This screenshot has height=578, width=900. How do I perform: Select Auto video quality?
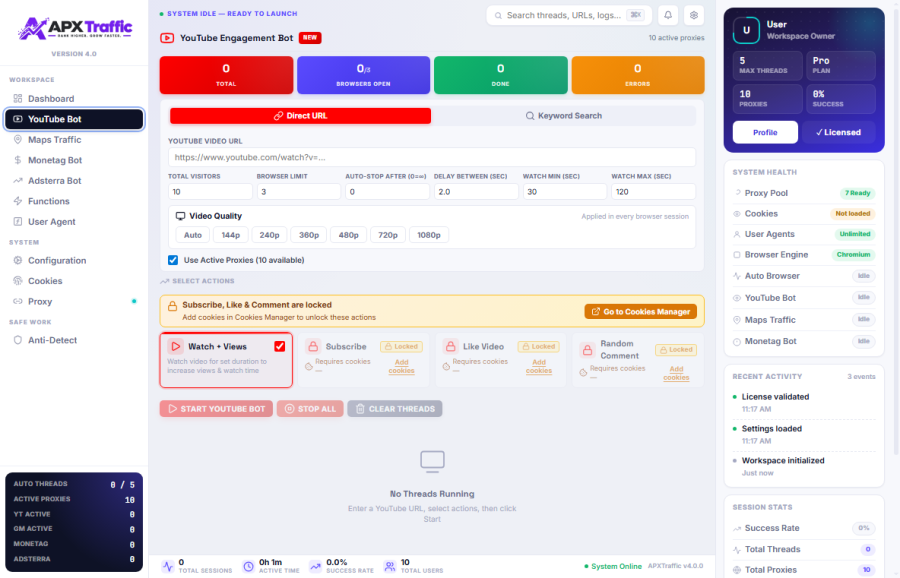pyautogui.click(x=193, y=235)
